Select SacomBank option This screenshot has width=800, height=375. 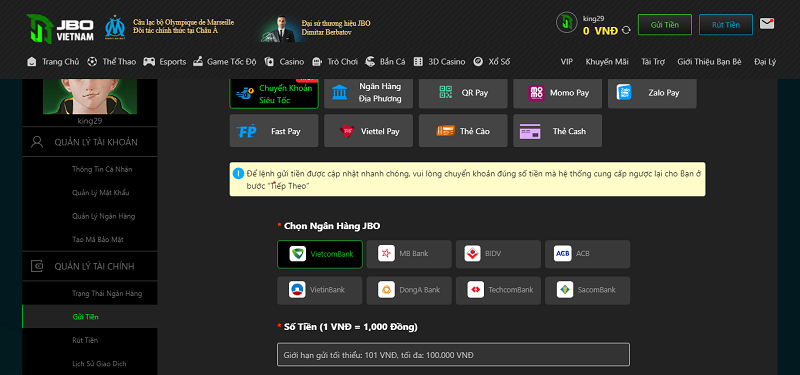point(588,290)
